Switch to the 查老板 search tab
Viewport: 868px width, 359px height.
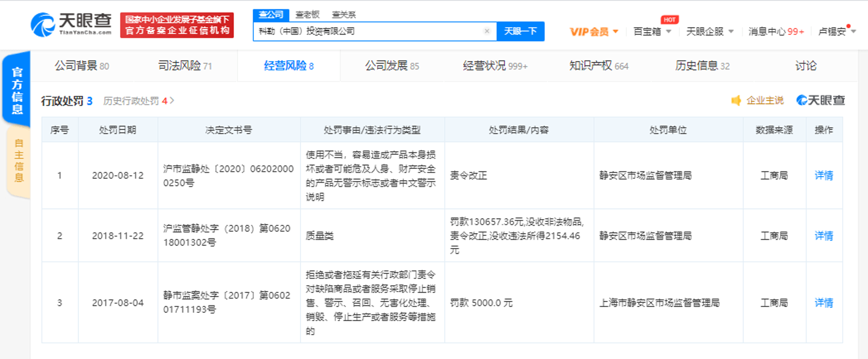coord(307,15)
